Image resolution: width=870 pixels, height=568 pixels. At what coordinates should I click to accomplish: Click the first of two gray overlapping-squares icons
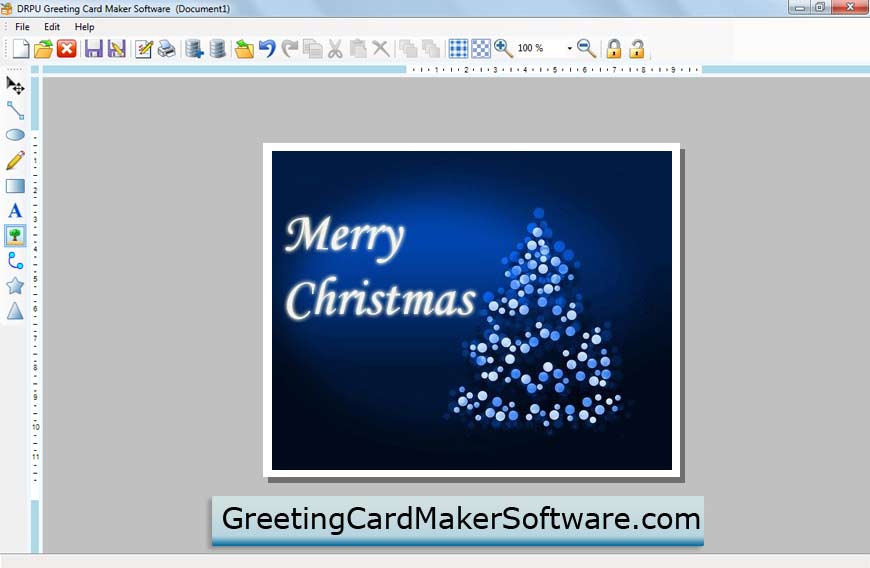pos(408,49)
